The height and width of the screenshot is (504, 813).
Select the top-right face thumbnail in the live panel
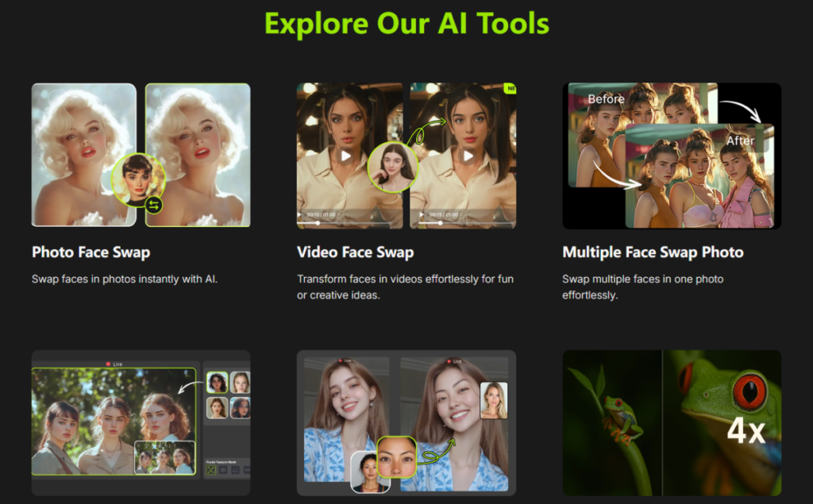pos(241,383)
